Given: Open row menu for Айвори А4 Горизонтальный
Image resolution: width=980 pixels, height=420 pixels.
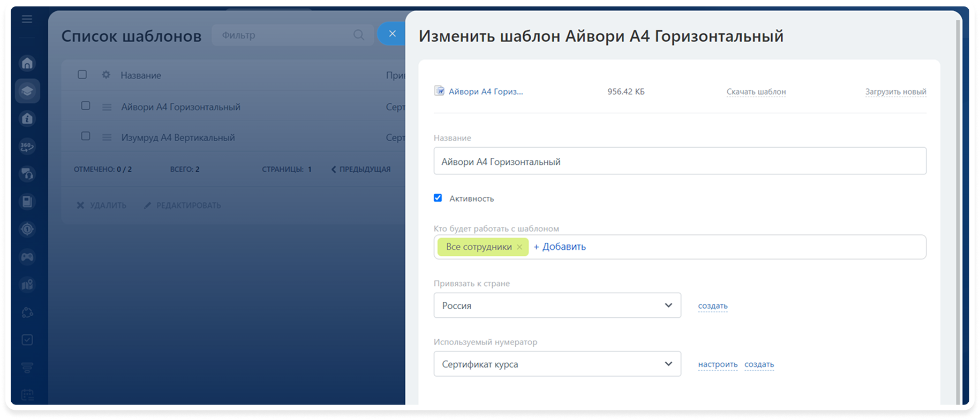Looking at the screenshot, I should tap(107, 107).
